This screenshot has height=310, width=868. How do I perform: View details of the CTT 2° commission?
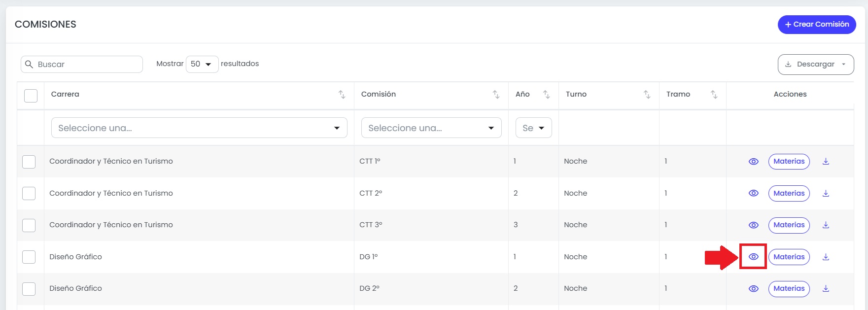[x=753, y=193]
